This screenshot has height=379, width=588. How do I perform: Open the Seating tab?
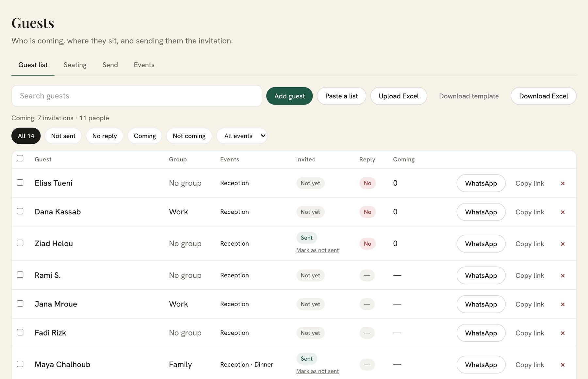coord(75,65)
